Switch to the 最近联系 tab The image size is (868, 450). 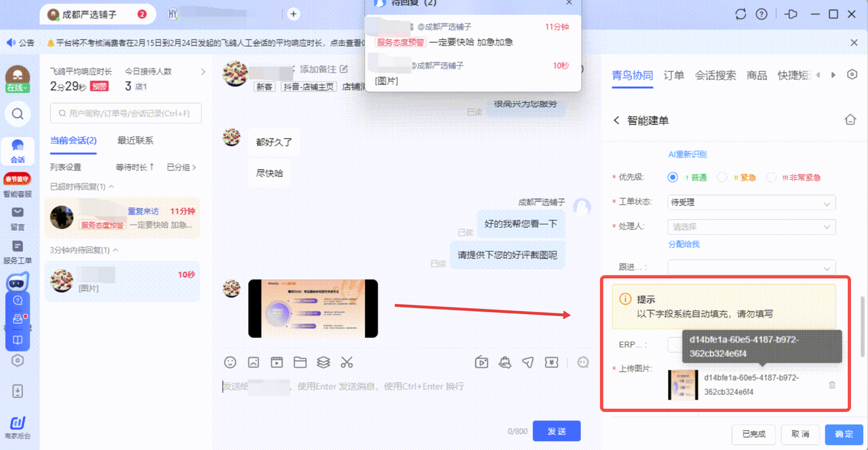pyautogui.click(x=135, y=140)
